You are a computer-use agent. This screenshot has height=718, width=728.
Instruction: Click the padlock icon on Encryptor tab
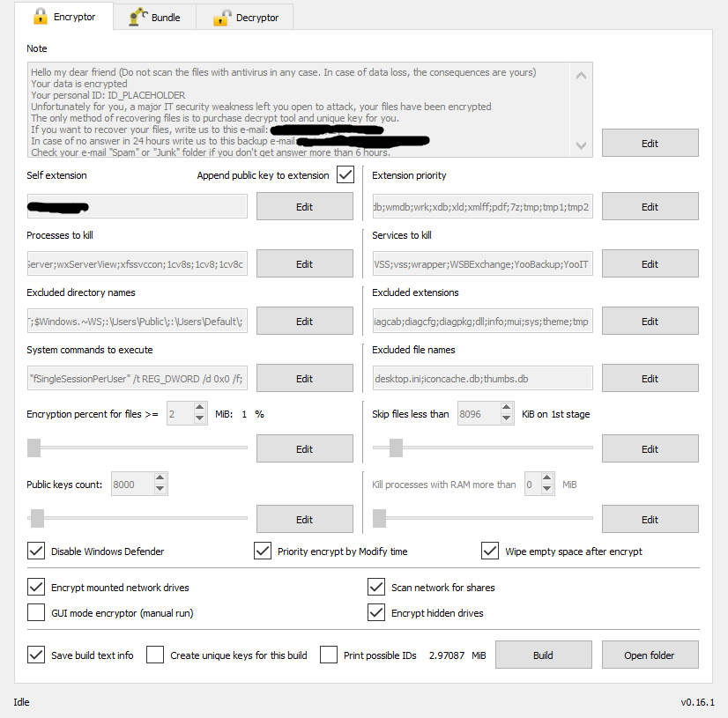point(40,16)
